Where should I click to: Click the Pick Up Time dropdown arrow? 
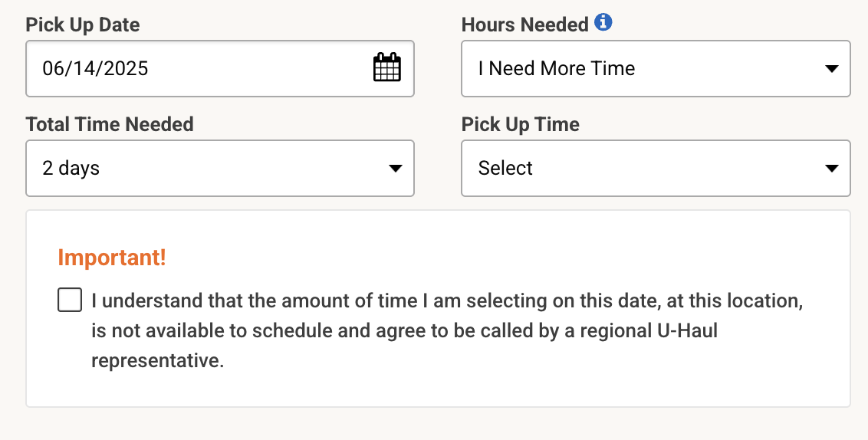(831, 169)
